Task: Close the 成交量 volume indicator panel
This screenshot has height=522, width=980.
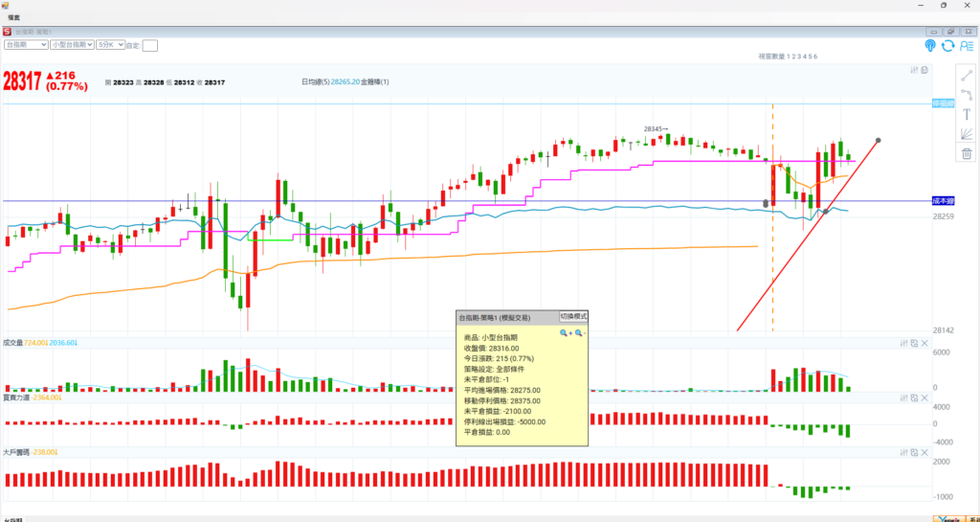Action: coord(924,342)
